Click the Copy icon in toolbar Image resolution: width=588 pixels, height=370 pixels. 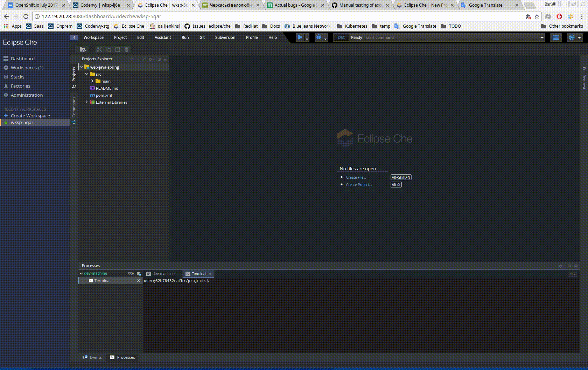pyautogui.click(x=108, y=50)
